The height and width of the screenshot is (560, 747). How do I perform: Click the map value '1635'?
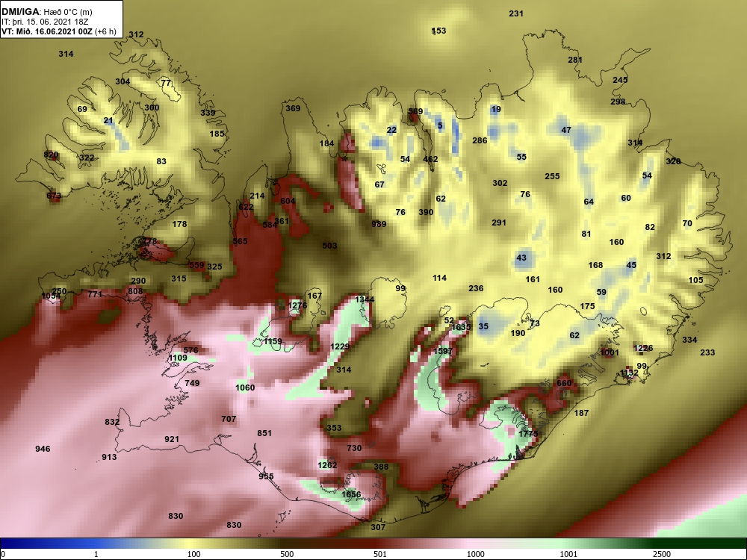461,327
